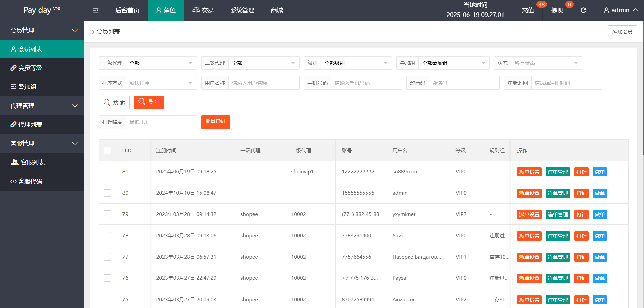The height and width of the screenshot is (308, 644).
Task: Click the user icon beside admin
Action: click(606, 10)
